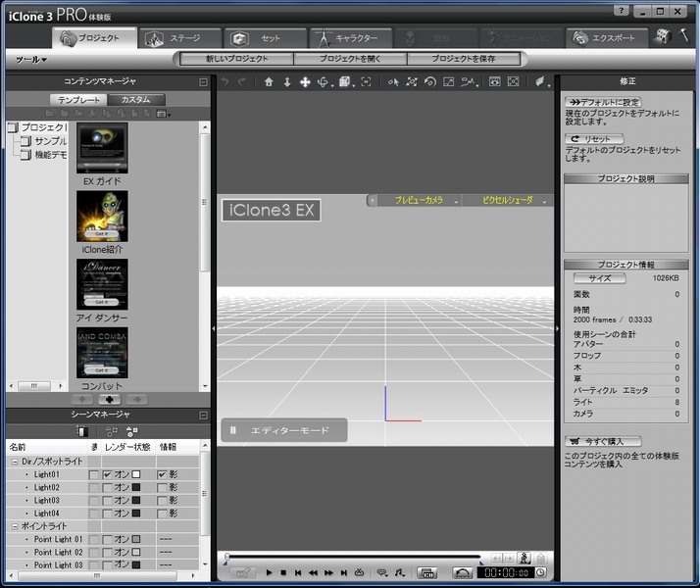Click デフォルトに設定 button
This screenshot has width=700, height=588.
point(603,102)
